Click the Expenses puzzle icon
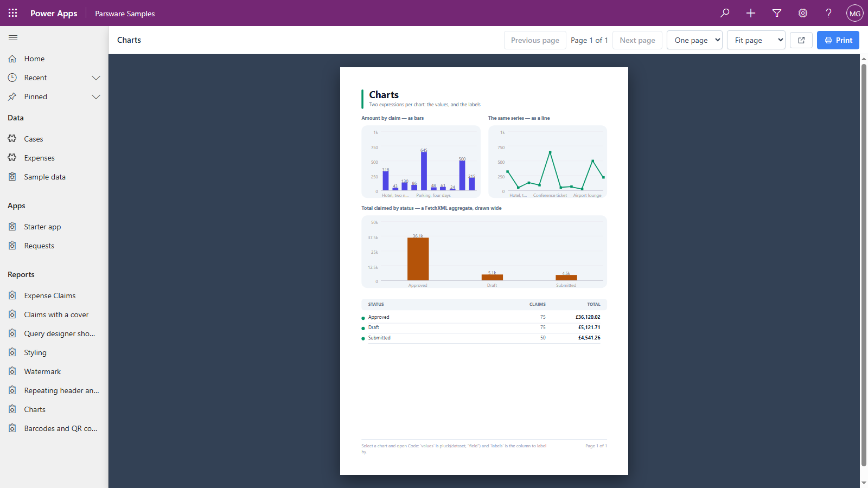 pyautogui.click(x=12, y=158)
